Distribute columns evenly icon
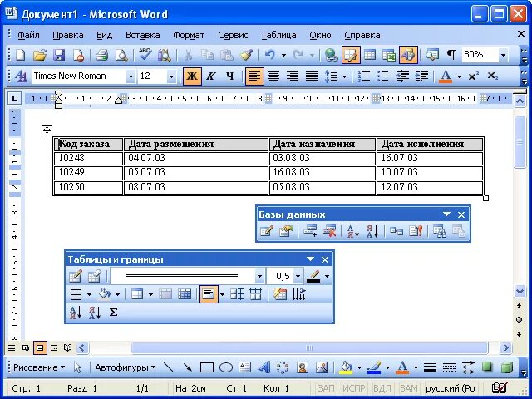Screen dimensions: 532x399 255,294
